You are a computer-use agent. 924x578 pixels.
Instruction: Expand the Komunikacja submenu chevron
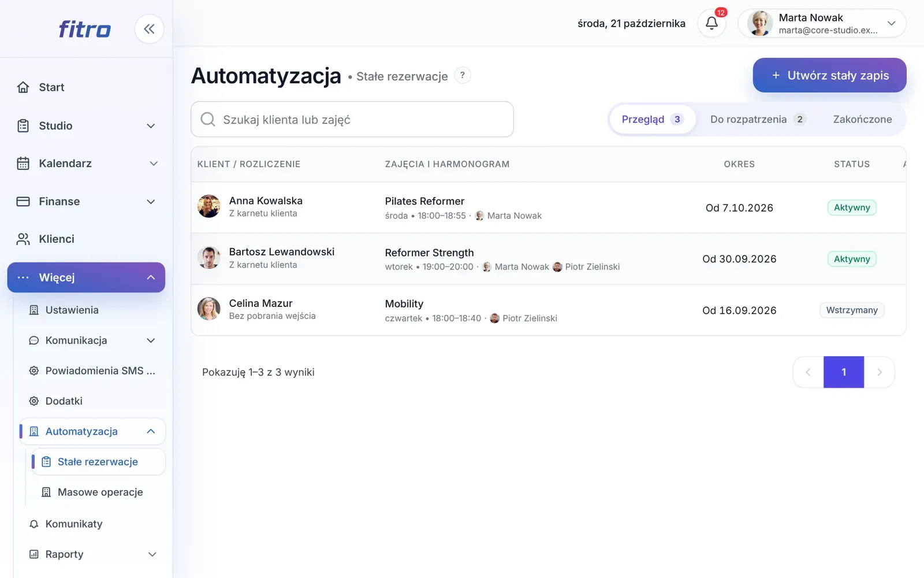(x=151, y=340)
